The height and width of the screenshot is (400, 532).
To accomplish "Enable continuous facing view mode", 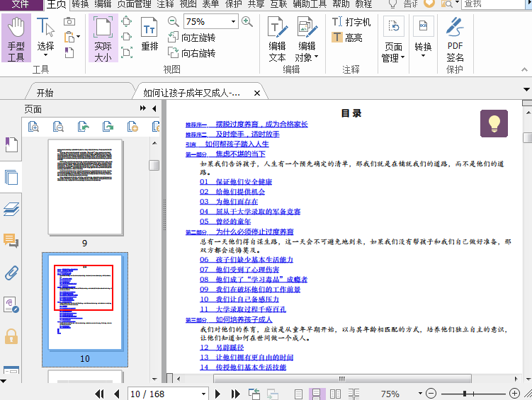I will tap(353, 394).
